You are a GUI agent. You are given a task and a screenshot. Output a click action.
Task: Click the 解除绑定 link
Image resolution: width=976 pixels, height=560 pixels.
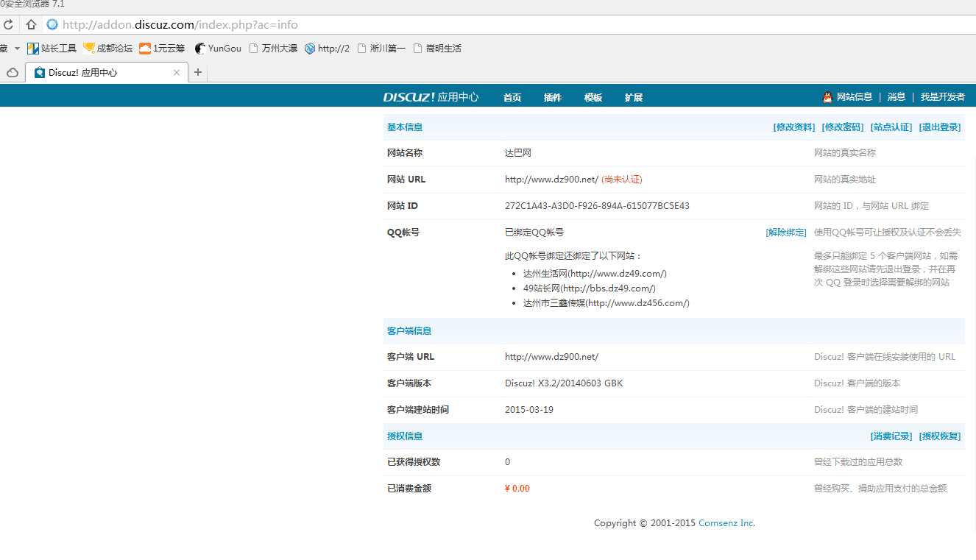point(786,233)
